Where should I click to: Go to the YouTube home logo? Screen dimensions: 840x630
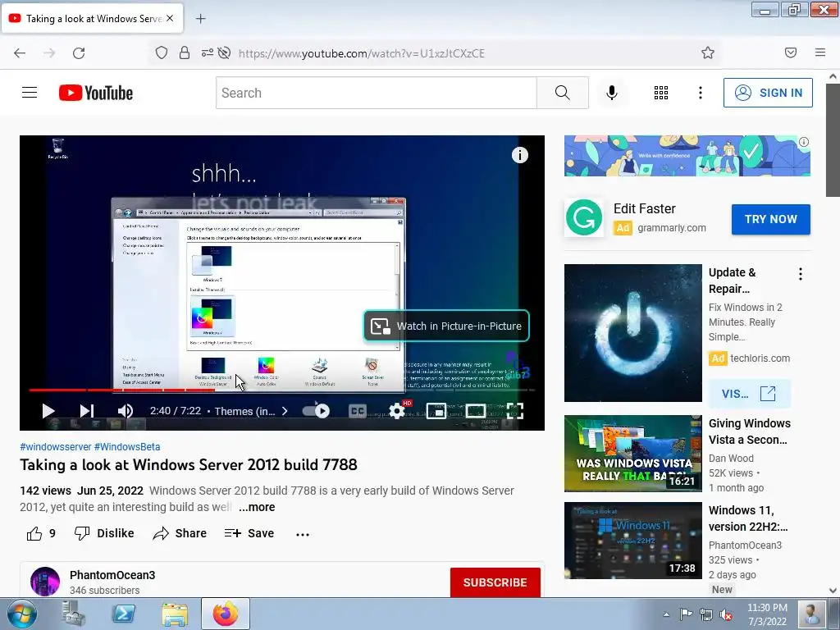point(96,93)
